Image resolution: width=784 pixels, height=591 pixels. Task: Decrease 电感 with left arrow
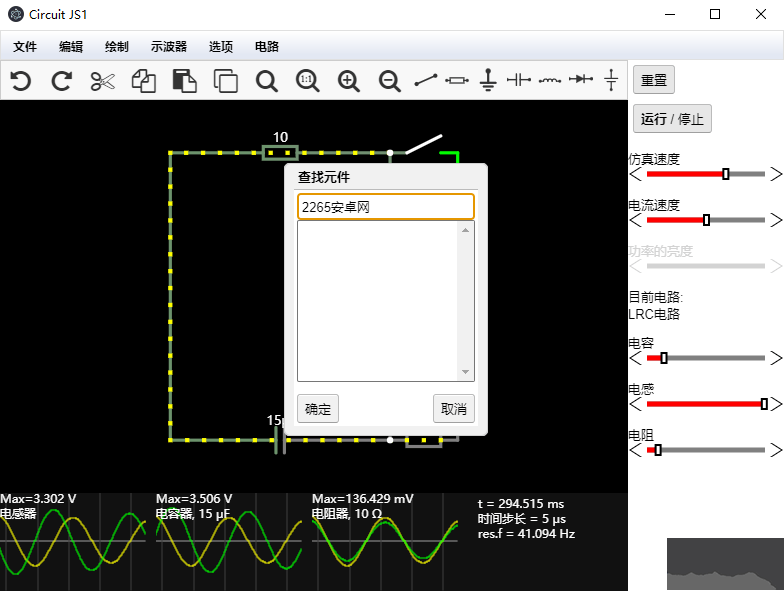point(636,404)
